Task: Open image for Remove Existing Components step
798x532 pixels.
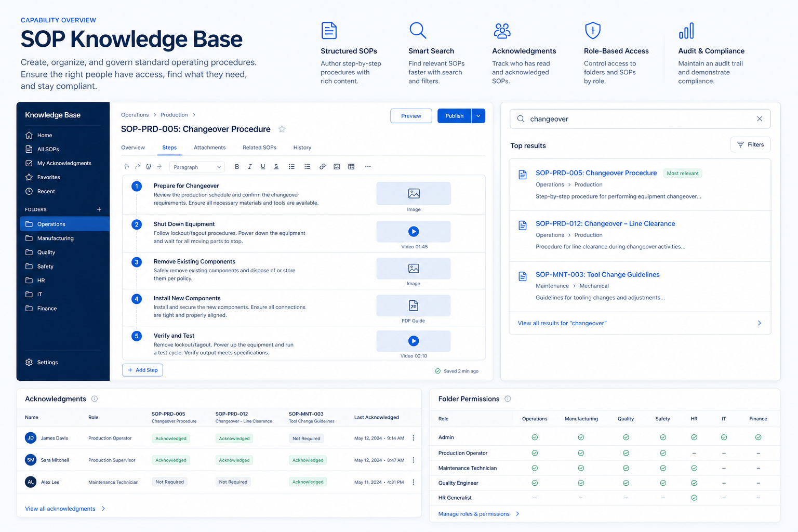Action: (x=414, y=269)
